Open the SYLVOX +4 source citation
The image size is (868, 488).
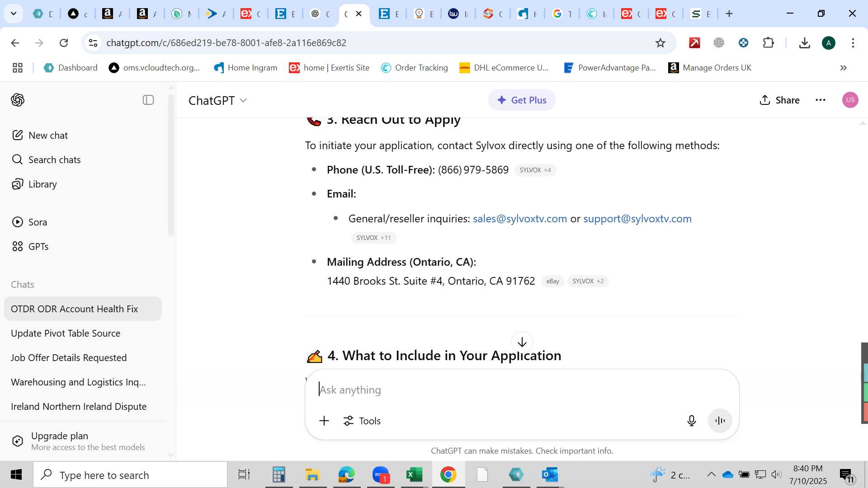[x=535, y=170]
